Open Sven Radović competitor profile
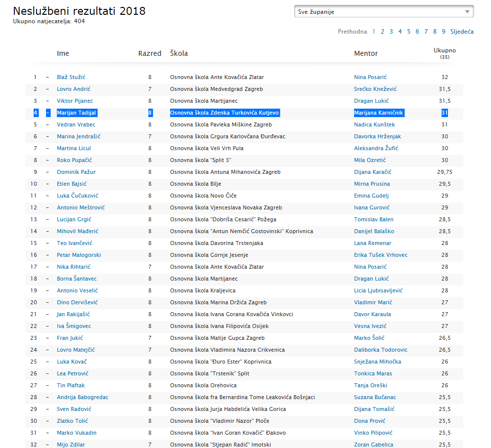Screen dimensions: 491x448 coord(74,409)
